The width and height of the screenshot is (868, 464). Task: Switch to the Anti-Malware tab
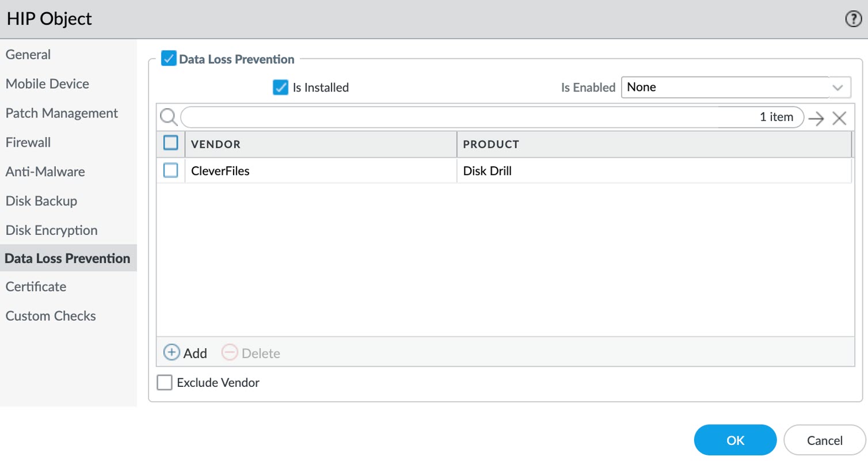[45, 172]
